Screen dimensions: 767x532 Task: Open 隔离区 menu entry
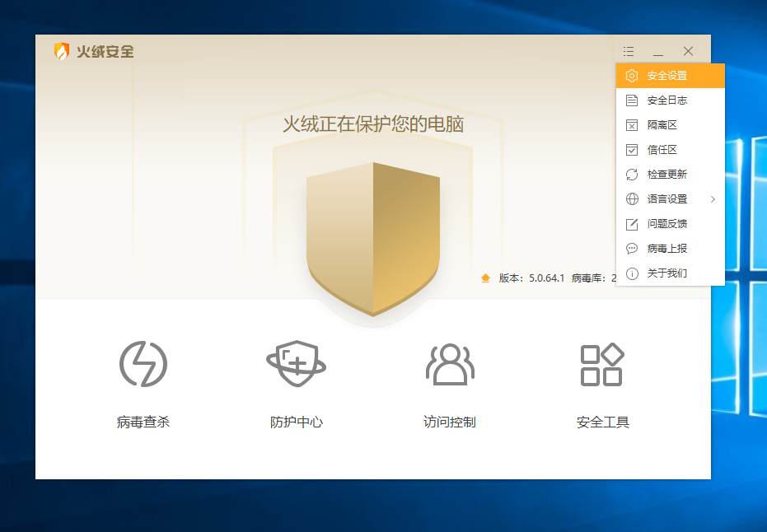pos(670,125)
